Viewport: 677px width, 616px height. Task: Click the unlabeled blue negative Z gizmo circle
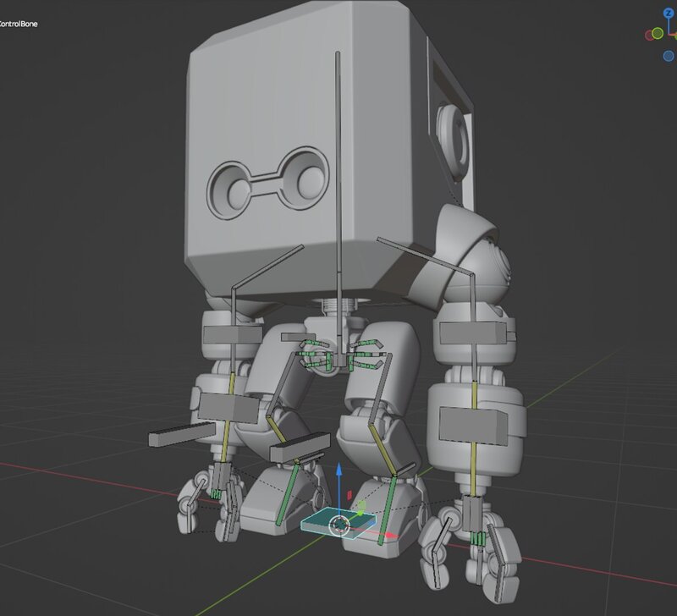click(669, 57)
